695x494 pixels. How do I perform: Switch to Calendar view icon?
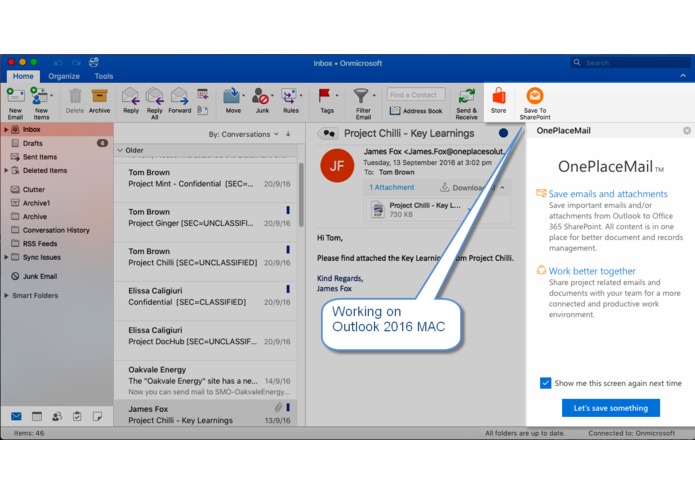tap(37, 416)
